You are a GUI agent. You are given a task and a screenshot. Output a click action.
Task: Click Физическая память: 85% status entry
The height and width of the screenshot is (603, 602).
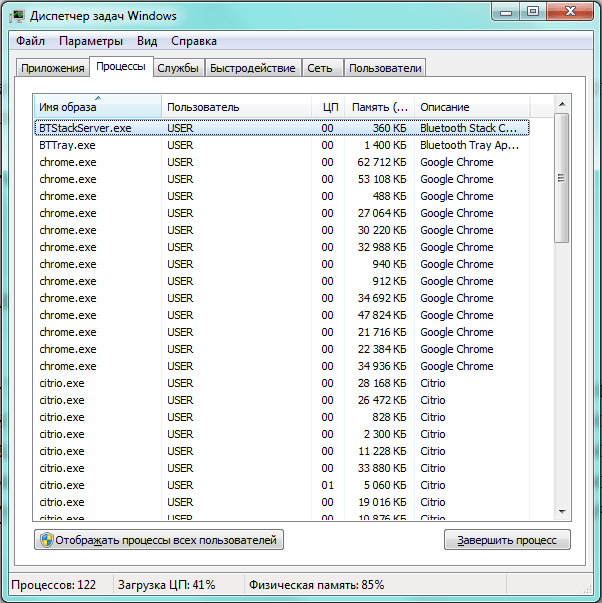316,585
